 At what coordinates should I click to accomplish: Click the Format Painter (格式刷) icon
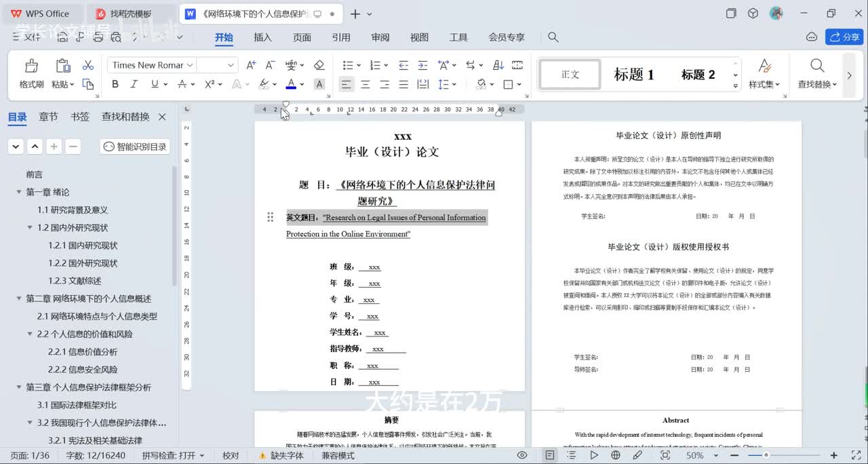click(x=31, y=66)
